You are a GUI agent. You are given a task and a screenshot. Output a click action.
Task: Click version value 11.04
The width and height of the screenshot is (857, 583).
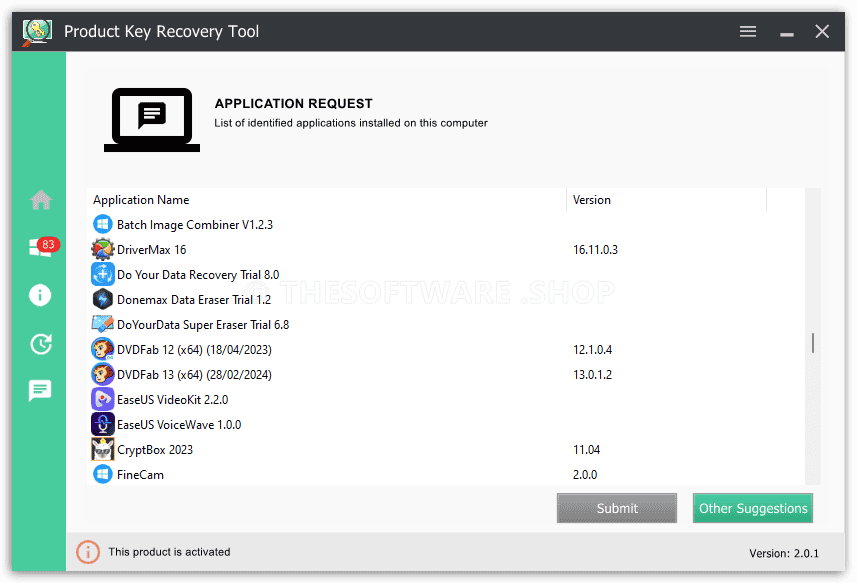point(586,450)
